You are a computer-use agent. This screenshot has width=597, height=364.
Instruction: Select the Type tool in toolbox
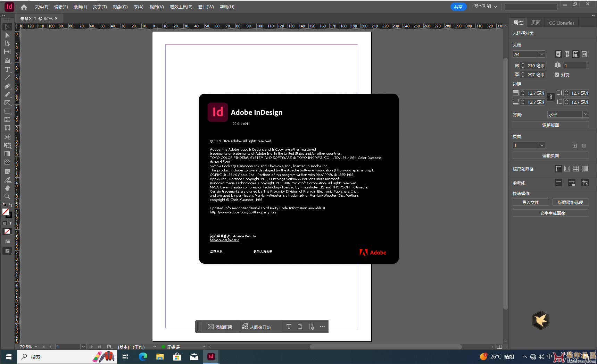pyautogui.click(x=7, y=69)
